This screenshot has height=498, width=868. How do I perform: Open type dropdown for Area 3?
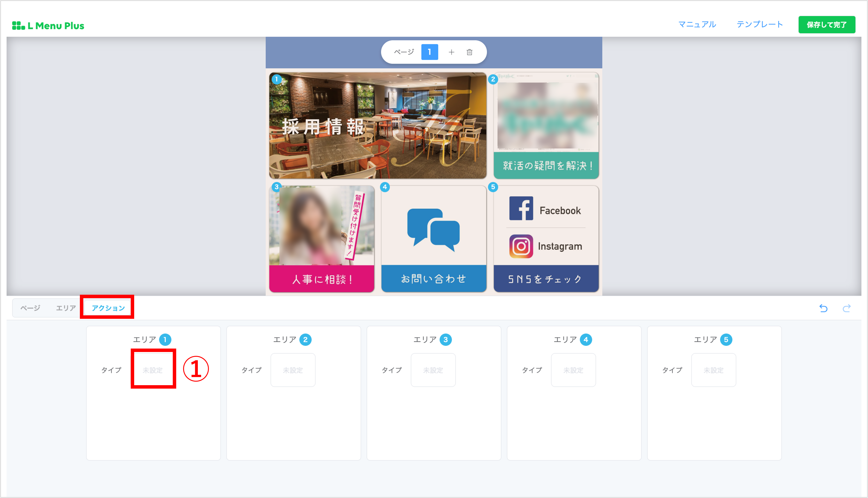click(x=433, y=370)
